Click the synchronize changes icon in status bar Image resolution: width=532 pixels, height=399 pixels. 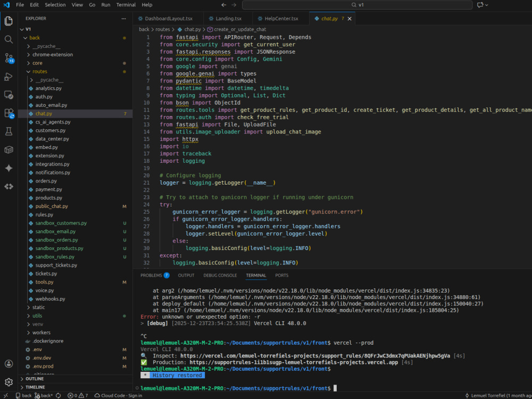click(x=59, y=396)
